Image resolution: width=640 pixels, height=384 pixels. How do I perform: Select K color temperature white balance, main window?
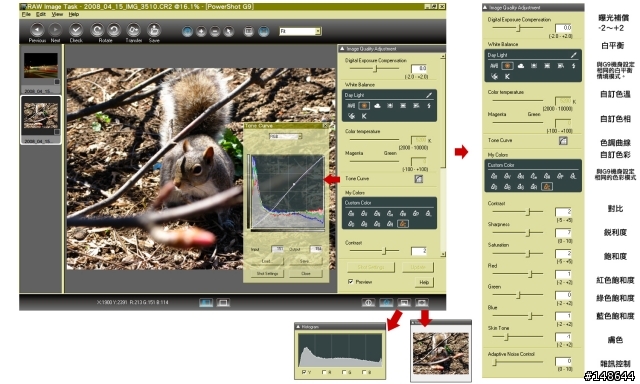[364, 116]
